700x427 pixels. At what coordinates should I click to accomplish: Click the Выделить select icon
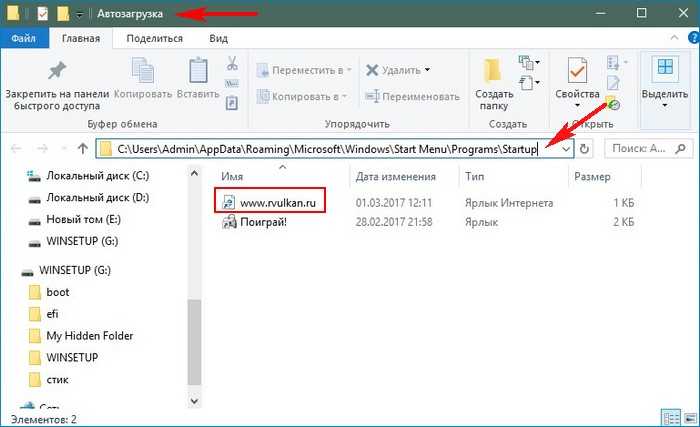pos(665,68)
